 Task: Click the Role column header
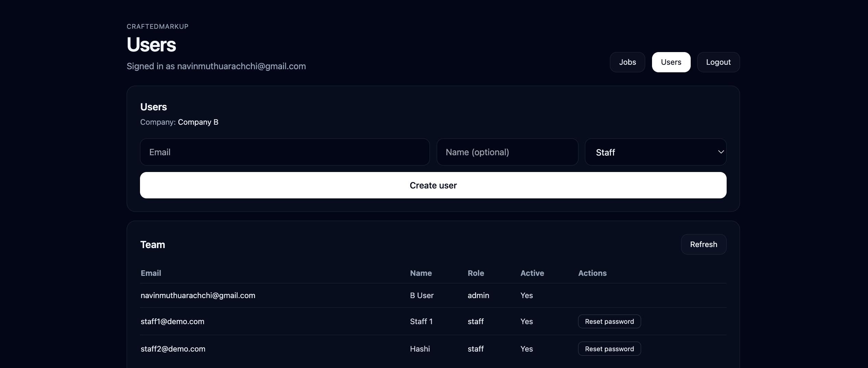click(476, 273)
